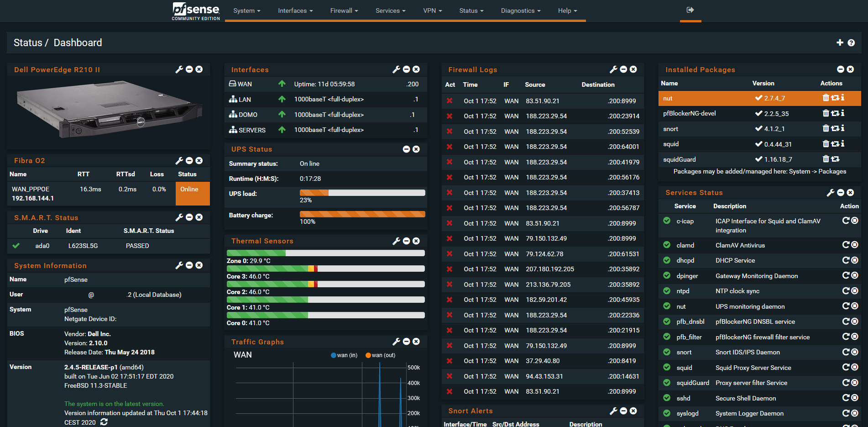Restart the ntpd service

[x=845, y=290]
